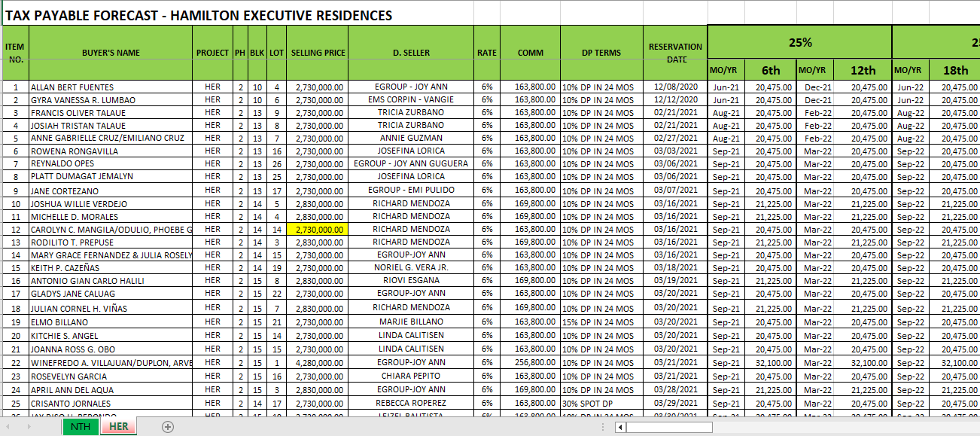Select the JANE CORTEZANO cell
The height and width of the screenshot is (436, 980).
111,191
